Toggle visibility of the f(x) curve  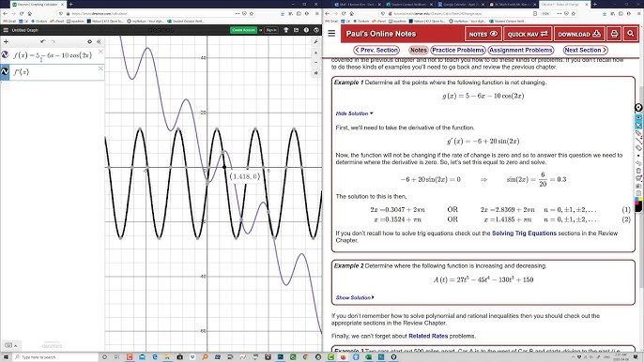tap(5, 55)
